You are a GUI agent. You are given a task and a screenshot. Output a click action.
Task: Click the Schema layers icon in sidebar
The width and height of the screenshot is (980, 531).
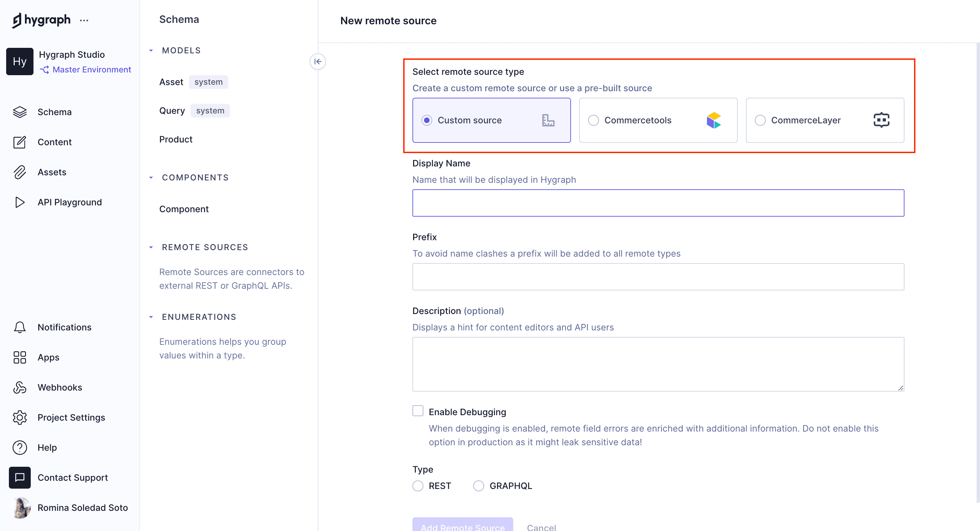20,112
